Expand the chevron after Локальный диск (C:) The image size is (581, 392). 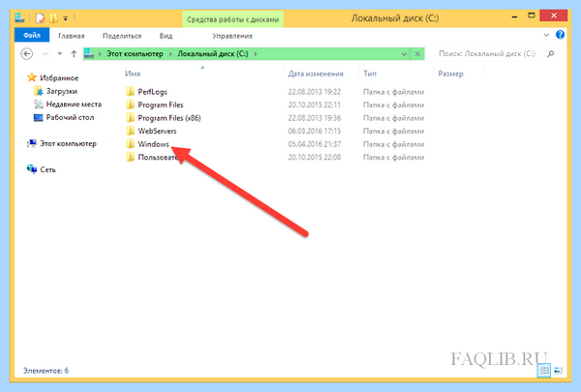coord(256,54)
